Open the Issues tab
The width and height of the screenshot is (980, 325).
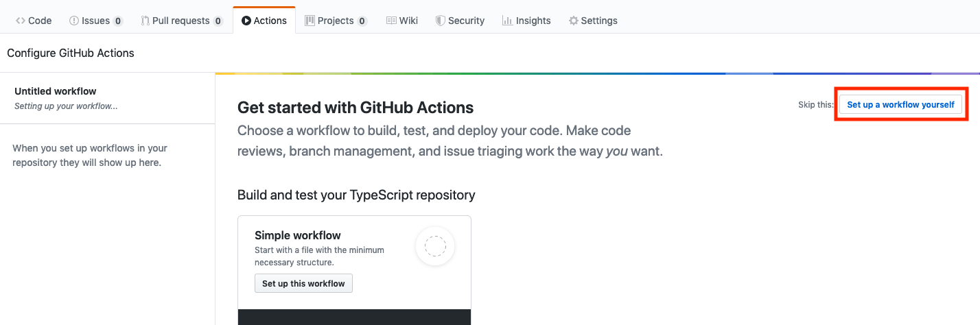(x=96, y=21)
